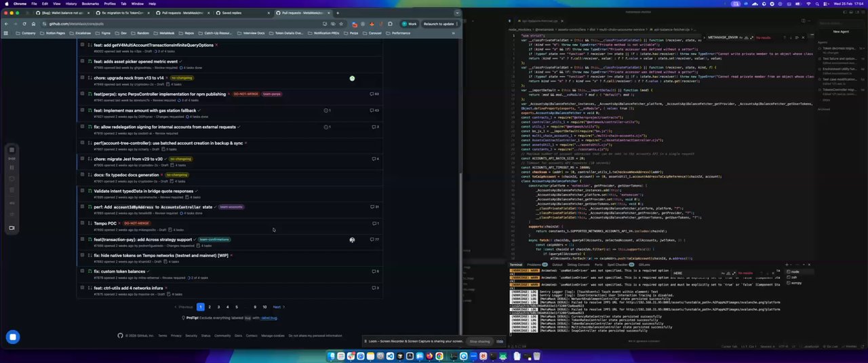The width and height of the screenshot is (868, 363).
Task: Open the Chrome Bookmarks menu
Action: click(x=90, y=3)
